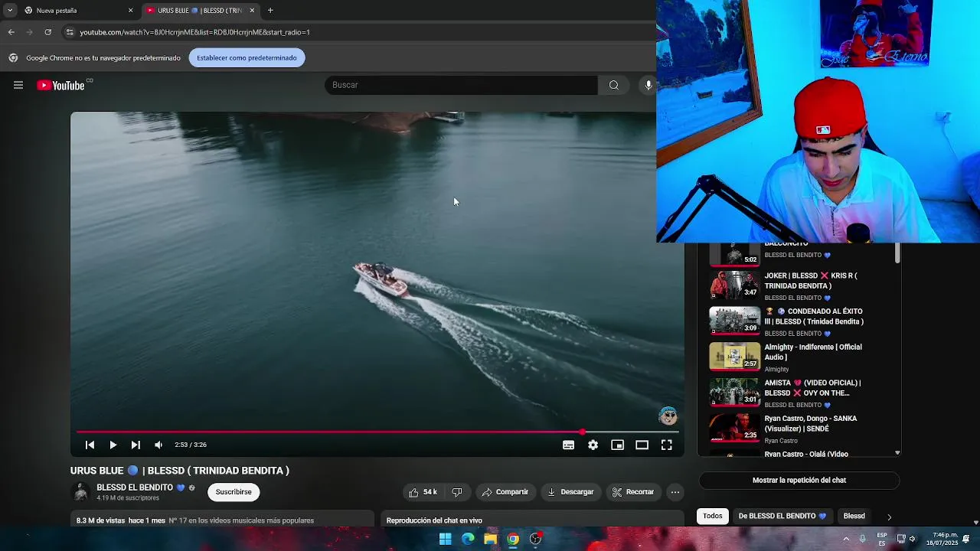Open the JOKER | BLESSD playlist video

[x=800, y=285]
